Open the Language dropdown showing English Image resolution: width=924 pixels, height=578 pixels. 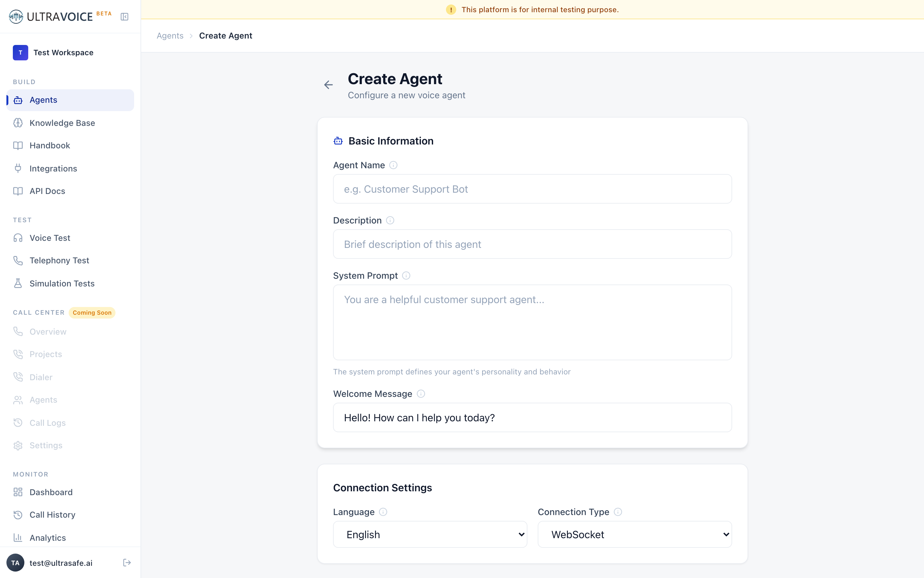[x=430, y=534]
